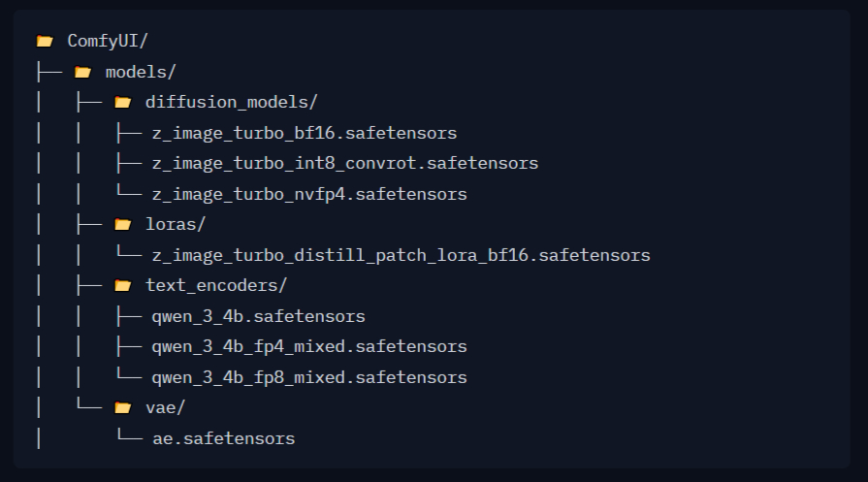Select qwen_3_4b.safetensors file entry

[259, 316]
